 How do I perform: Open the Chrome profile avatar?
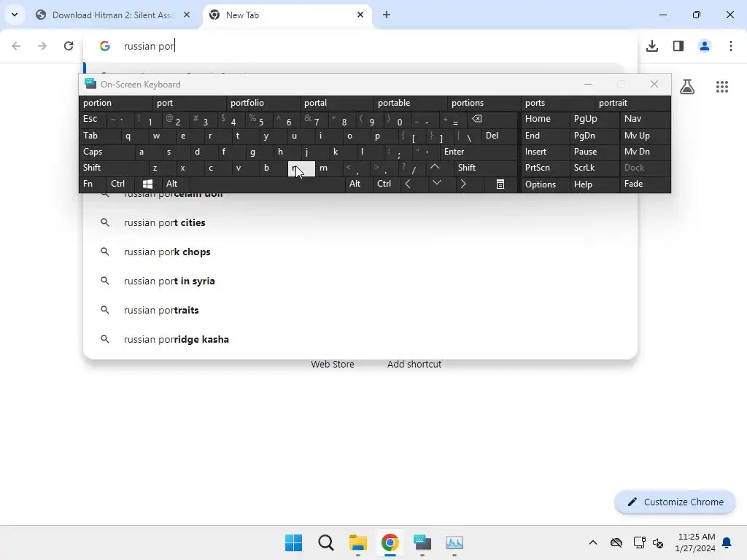[705, 46]
